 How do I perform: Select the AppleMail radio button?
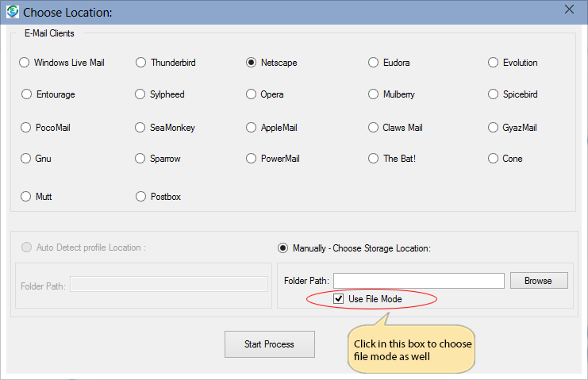[252, 128]
